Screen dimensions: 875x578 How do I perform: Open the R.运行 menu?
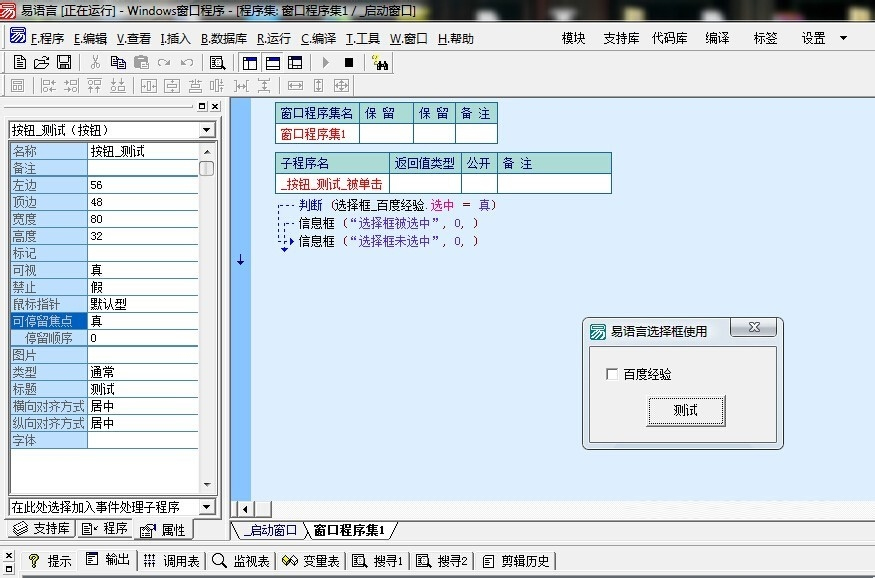click(274, 39)
